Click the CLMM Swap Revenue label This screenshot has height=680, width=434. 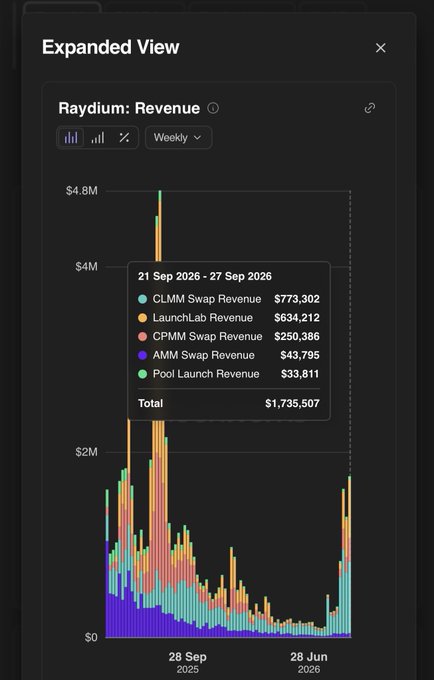tap(207, 299)
